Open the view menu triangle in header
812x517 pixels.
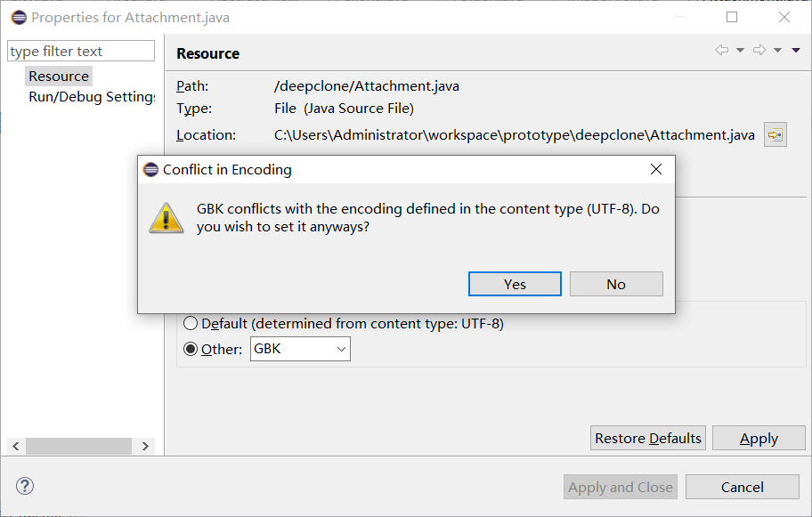796,50
